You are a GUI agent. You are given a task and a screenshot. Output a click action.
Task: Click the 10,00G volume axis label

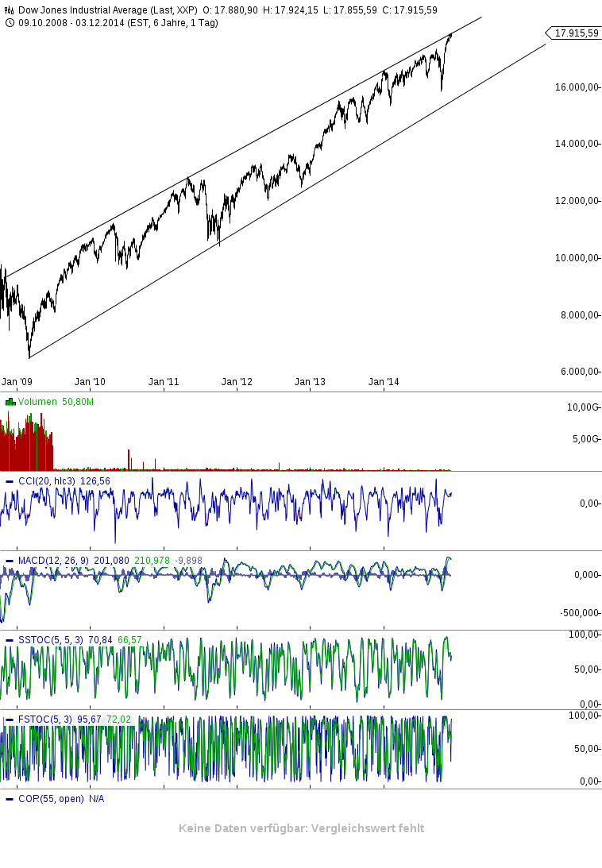click(583, 407)
